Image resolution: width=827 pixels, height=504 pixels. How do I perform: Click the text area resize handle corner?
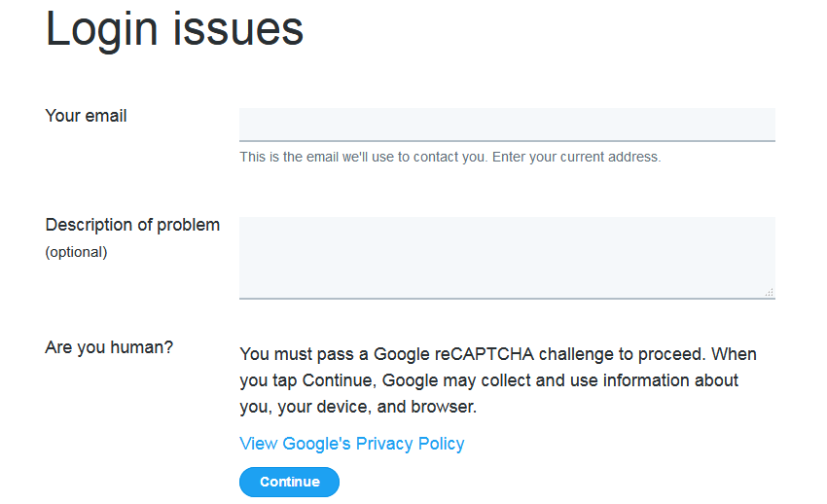click(770, 292)
